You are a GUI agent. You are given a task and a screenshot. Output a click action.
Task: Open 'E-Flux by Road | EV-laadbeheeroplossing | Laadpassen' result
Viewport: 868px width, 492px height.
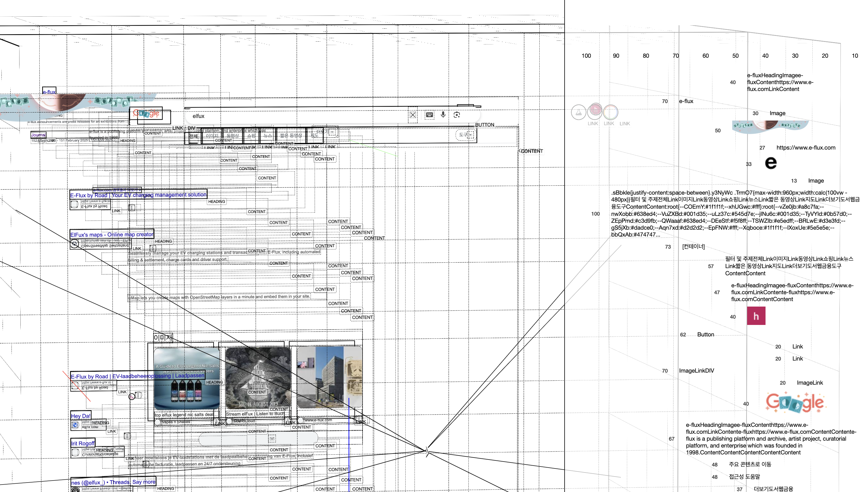(x=137, y=376)
